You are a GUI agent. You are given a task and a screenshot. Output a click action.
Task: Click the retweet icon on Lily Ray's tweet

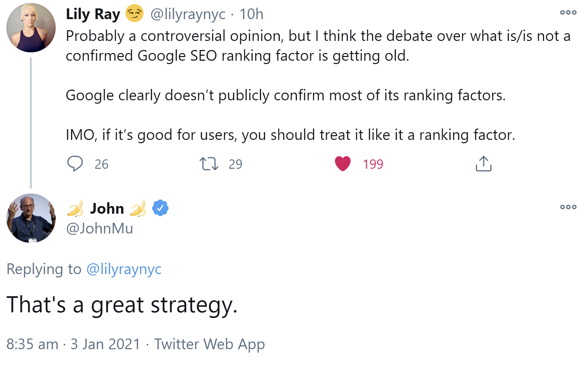209,164
